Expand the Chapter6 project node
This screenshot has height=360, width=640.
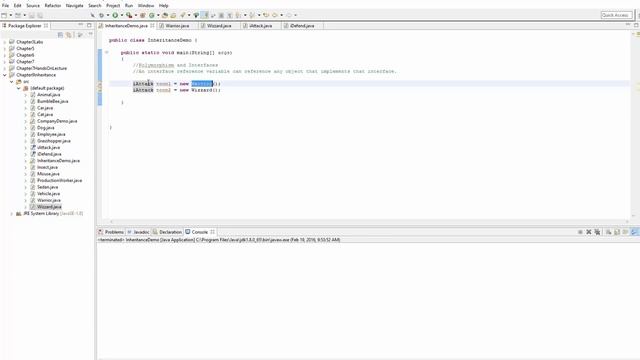pyautogui.click(x=4, y=55)
